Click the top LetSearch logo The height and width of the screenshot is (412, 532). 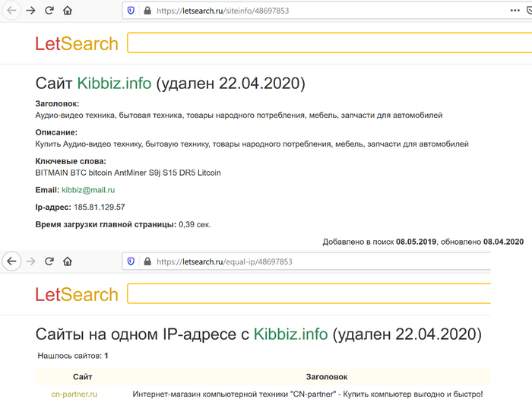click(x=77, y=44)
